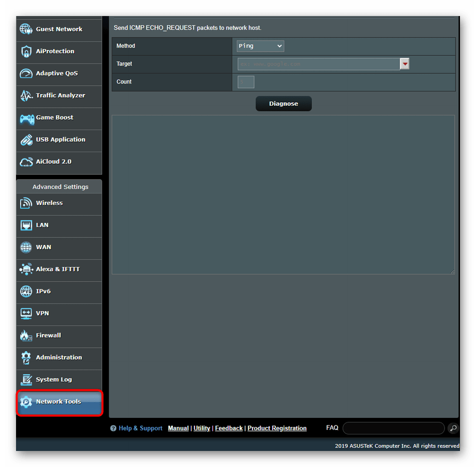This screenshot has width=476, height=467.
Task: Click the LAN port icon
Action: (x=26, y=225)
